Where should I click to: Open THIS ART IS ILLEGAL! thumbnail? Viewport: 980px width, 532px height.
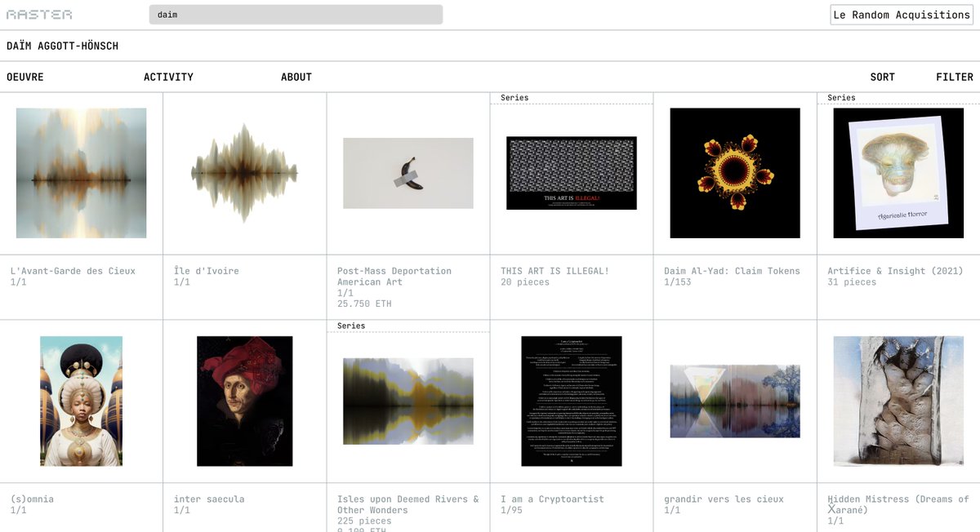click(x=572, y=173)
